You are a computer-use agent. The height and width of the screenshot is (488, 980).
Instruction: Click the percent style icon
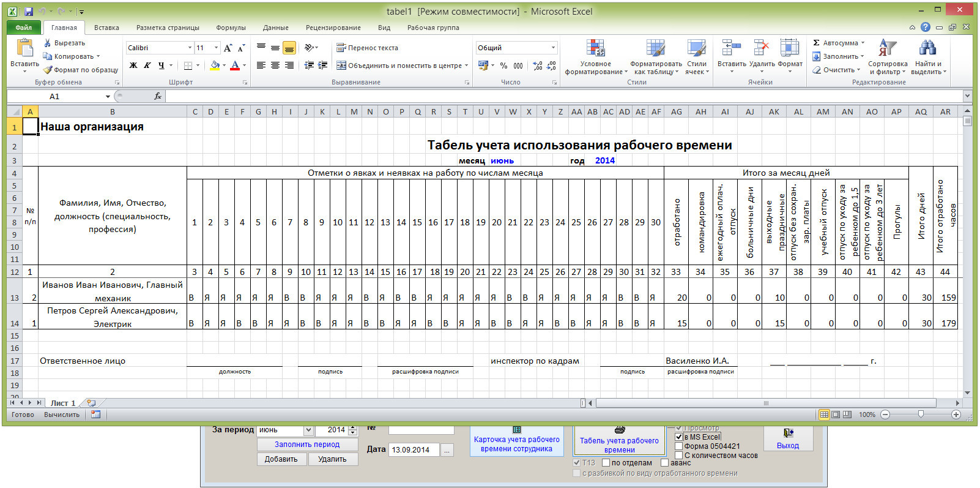[503, 66]
